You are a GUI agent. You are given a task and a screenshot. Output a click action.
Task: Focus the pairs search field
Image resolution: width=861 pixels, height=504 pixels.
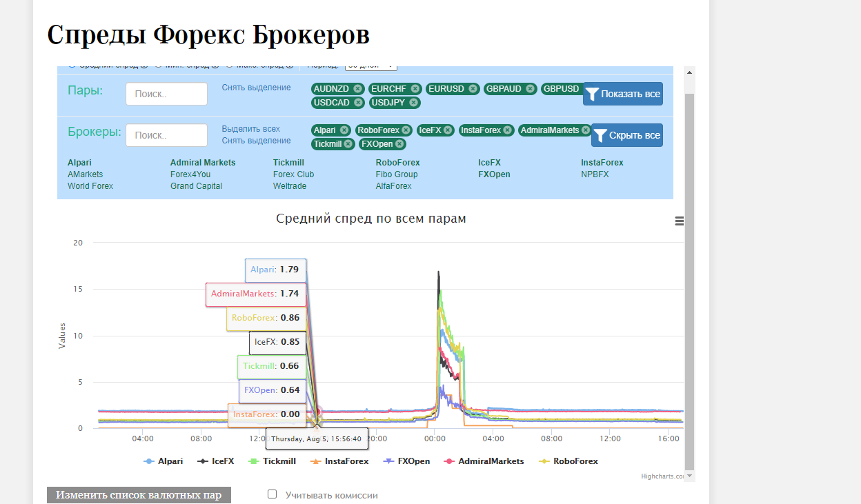(x=166, y=94)
